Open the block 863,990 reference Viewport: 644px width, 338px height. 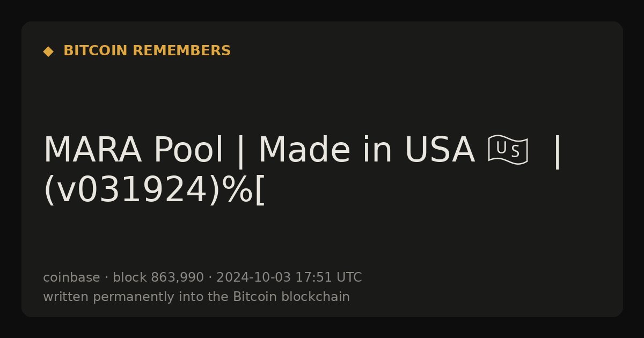coord(158,278)
